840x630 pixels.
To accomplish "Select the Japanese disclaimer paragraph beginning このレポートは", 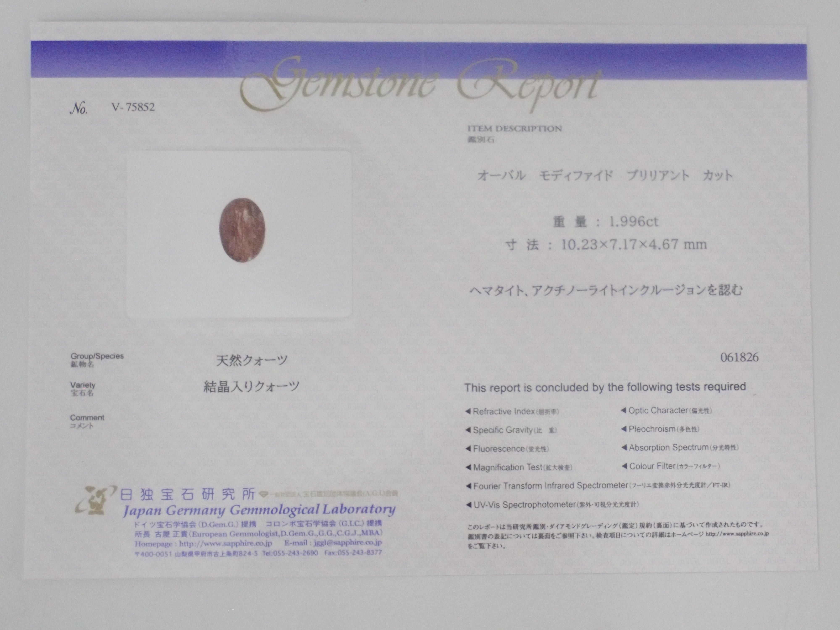I will click(x=618, y=535).
